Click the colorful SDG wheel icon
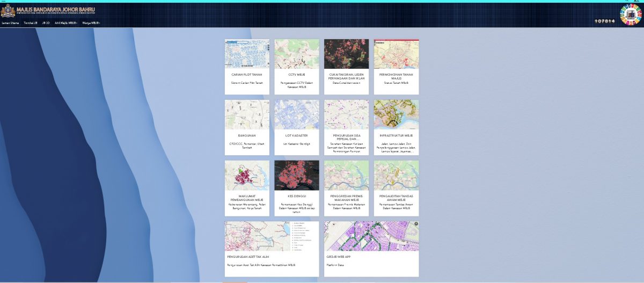This screenshot has width=644, height=283. (630, 15)
